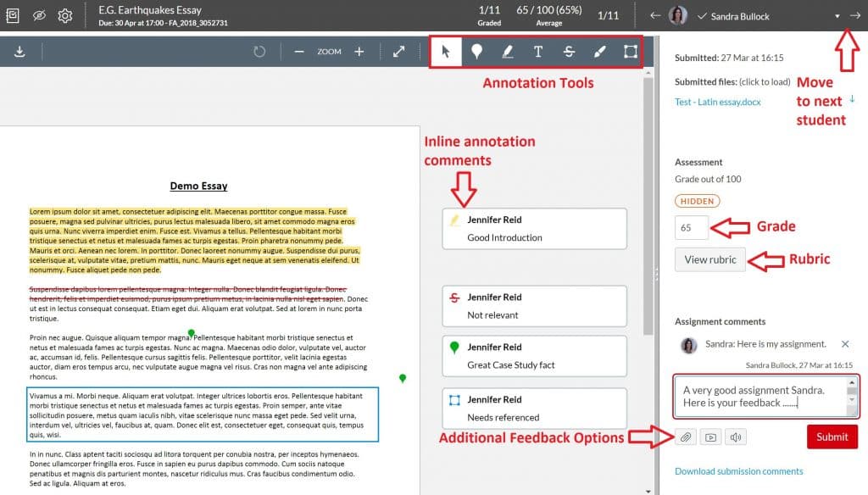Zoom out with the minus icon
Viewport: 868px width, 495px height.
[x=299, y=52]
